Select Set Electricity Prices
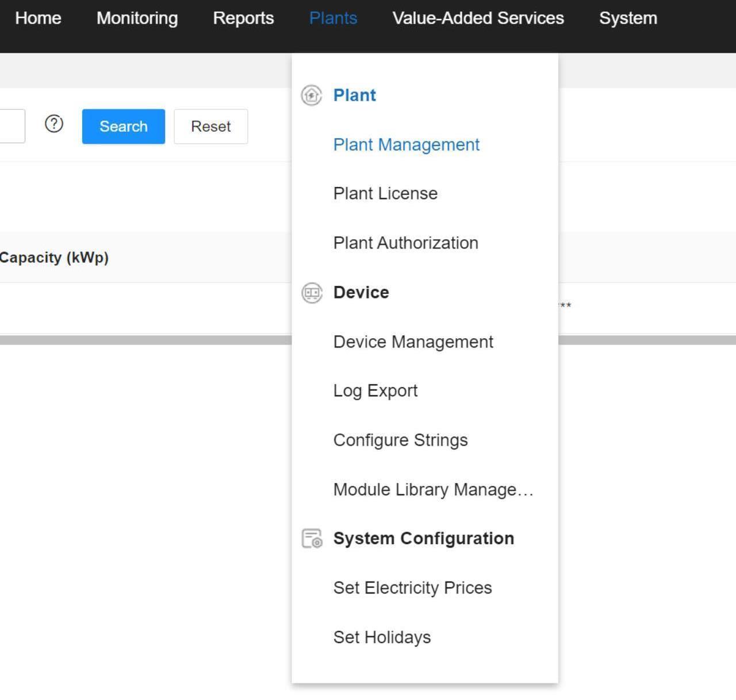 [412, 588]
